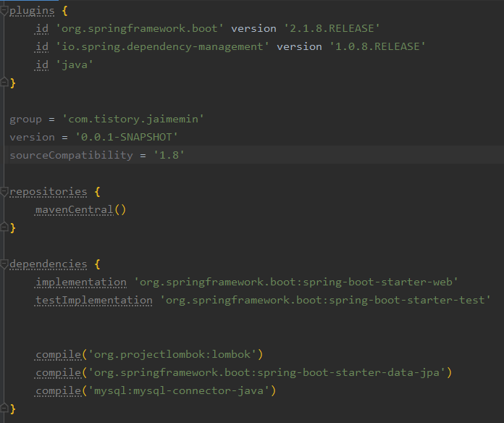Click 'version' property on the SNAPSHOT line
Viewport: 504px width, 423px height.
pos(32,138)
